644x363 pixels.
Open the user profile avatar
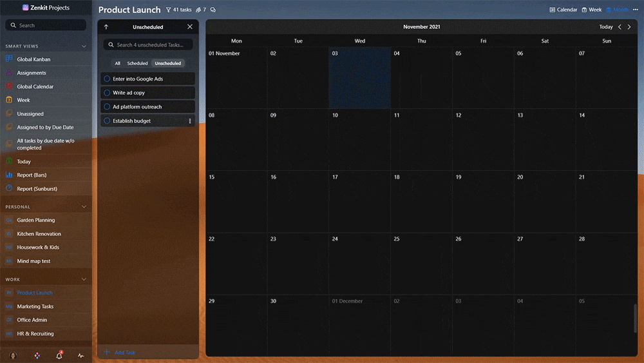pos(13,356)
